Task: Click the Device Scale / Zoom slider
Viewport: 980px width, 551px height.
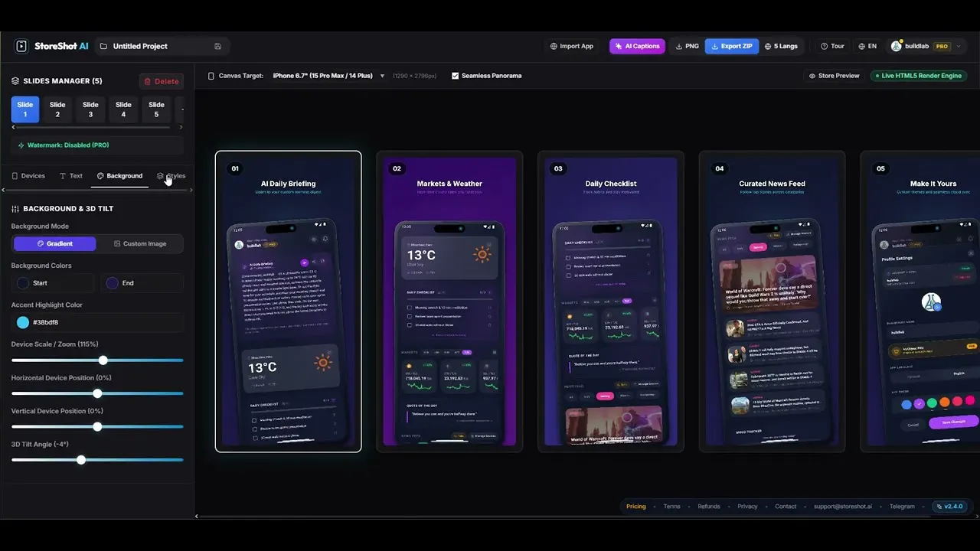Action: (x=97, y=360)
